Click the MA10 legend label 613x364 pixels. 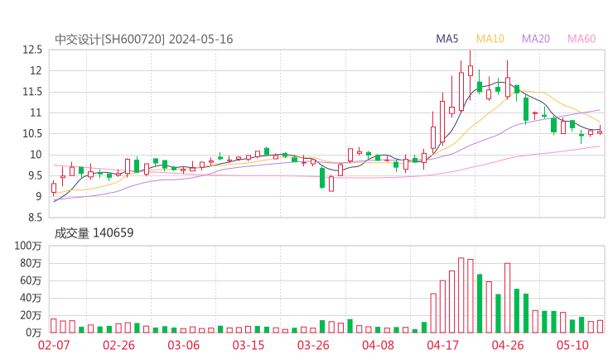(x=490, y=39)
